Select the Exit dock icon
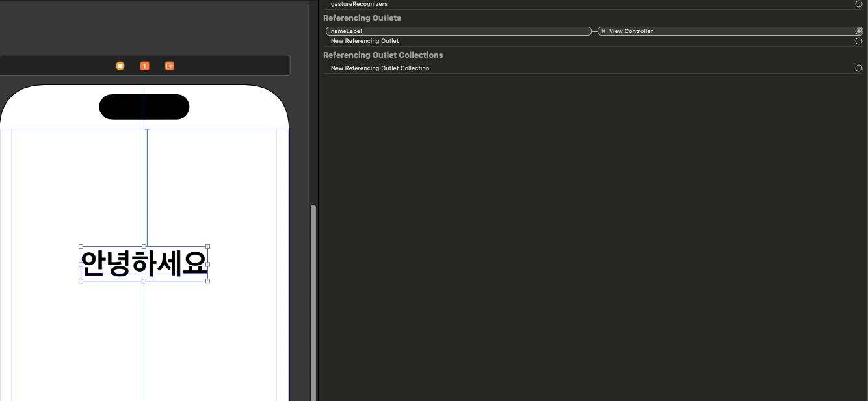868x401 pixels. [x=170, y=66]
